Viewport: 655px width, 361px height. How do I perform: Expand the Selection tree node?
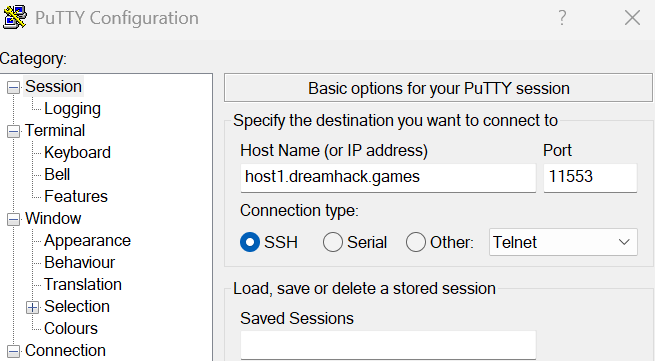pyautogui.click(x=32, y=308)
